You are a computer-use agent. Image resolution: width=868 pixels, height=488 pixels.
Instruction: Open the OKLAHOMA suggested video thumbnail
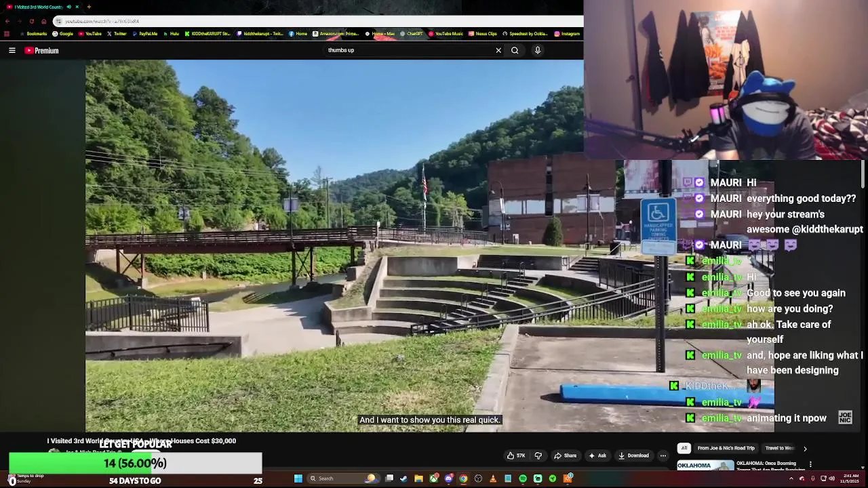tap(705, 466)
